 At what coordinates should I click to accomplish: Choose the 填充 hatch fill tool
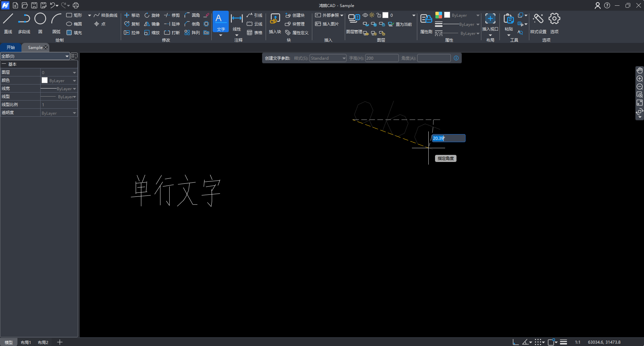click(x=74, y=33)
